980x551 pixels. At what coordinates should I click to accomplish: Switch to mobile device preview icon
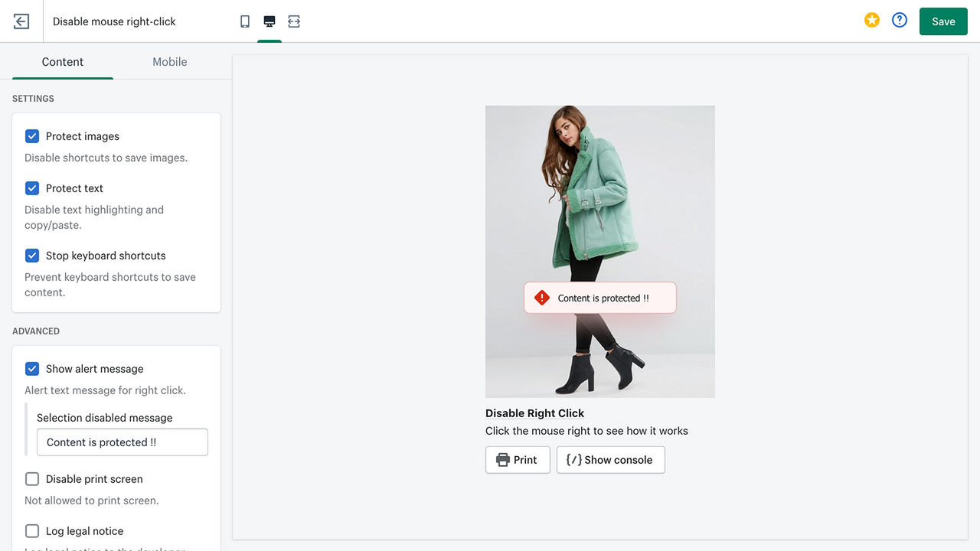coord(245,21)
